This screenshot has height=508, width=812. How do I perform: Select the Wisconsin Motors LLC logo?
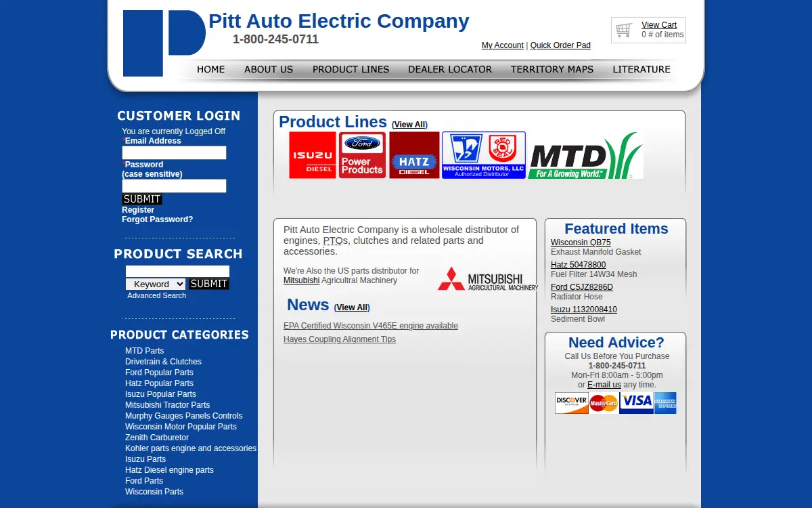click(484, 155)
